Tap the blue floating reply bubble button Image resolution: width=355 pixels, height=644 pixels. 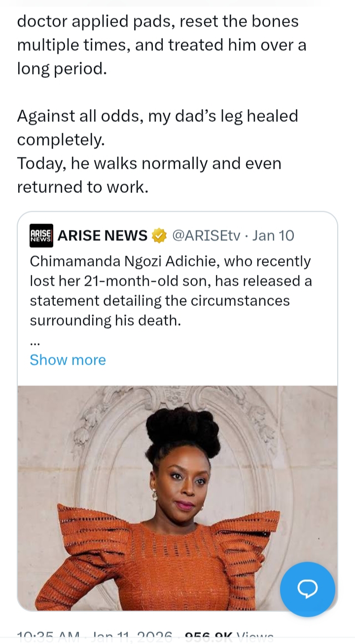(307, 589)
